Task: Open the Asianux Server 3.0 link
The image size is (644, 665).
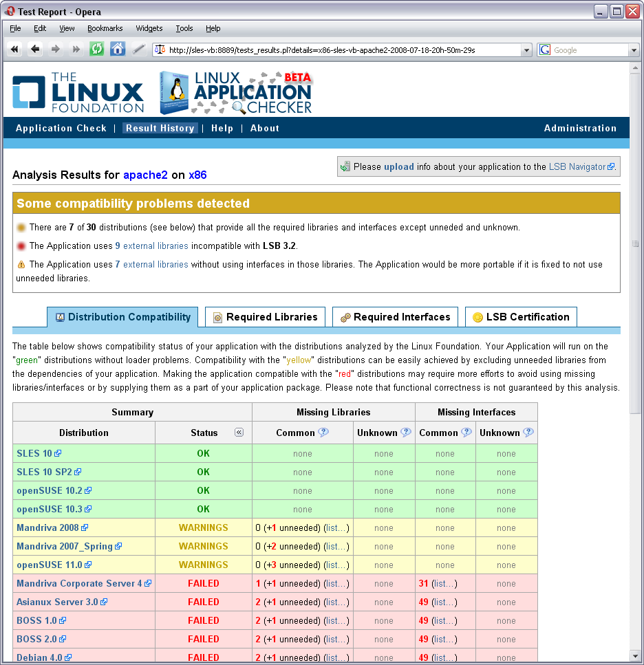Action: (x=57, y=602)
